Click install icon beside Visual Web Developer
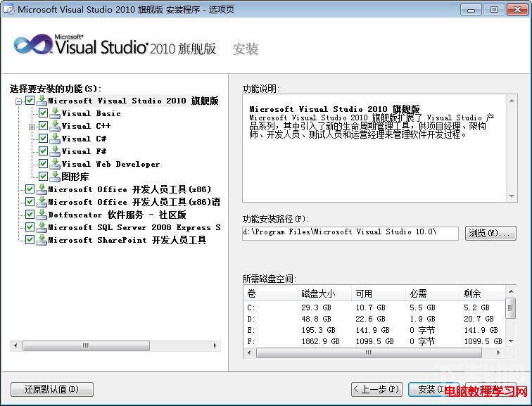This screenshot has width=532, height=406. pos(55,164)
